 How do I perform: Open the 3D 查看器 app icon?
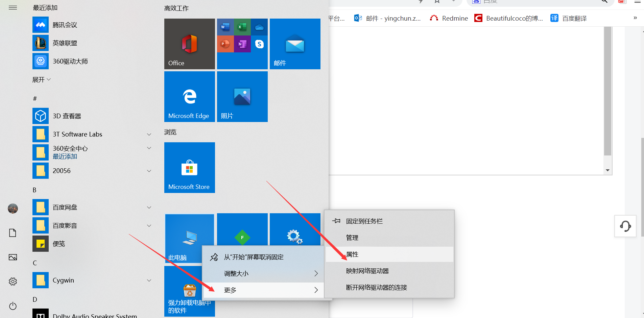coord(41,116)
